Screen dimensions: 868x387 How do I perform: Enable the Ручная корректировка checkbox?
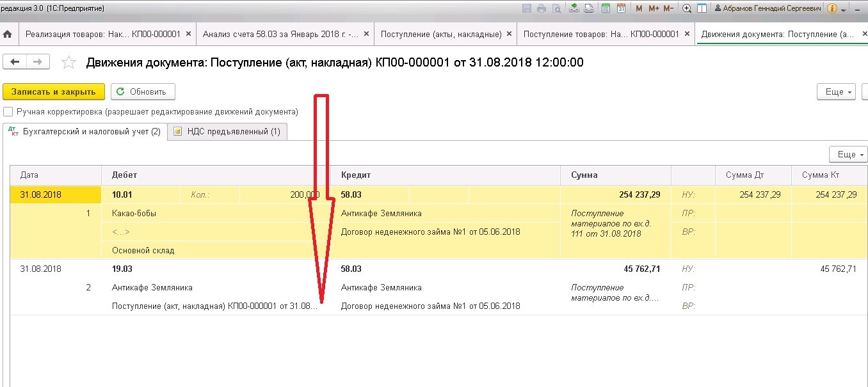[x=8, y=111]
